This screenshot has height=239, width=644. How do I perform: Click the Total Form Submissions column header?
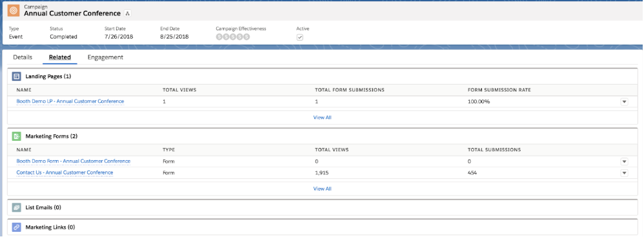[350, 90]
